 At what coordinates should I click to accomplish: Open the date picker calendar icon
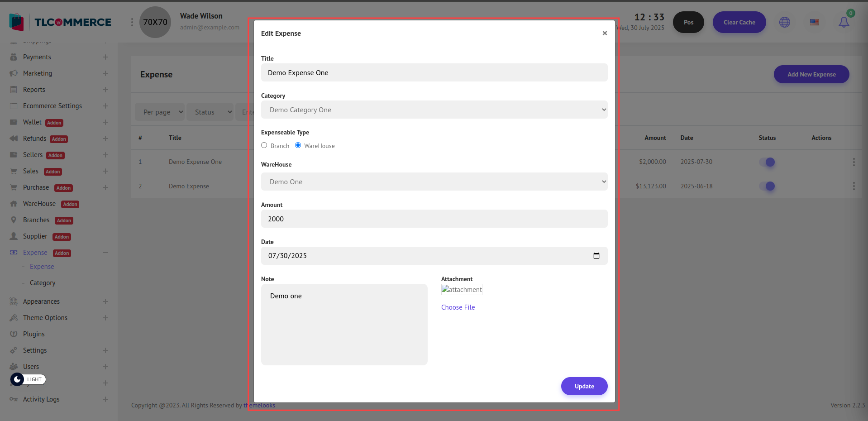(x=596, y=256)
